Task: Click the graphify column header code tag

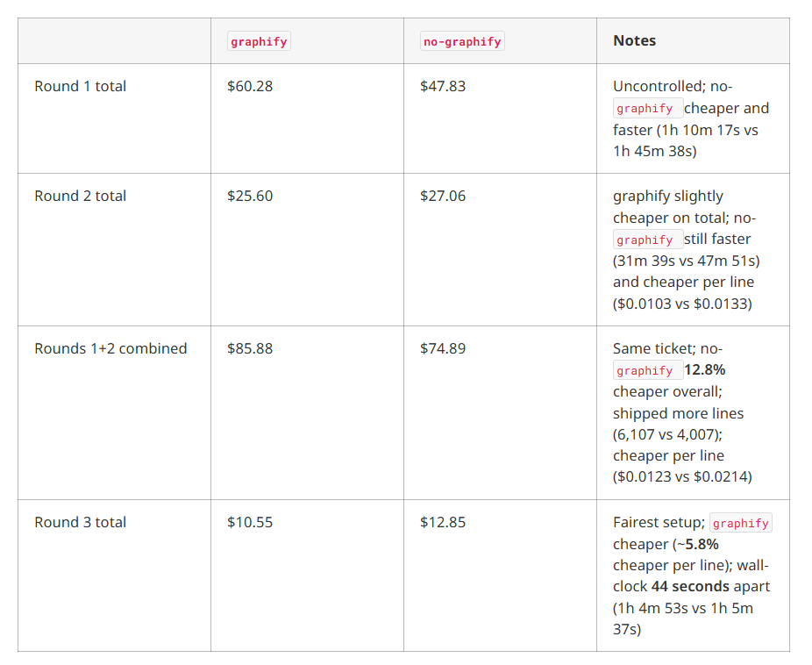Action: pyautogui.click(x=259, y=41)
